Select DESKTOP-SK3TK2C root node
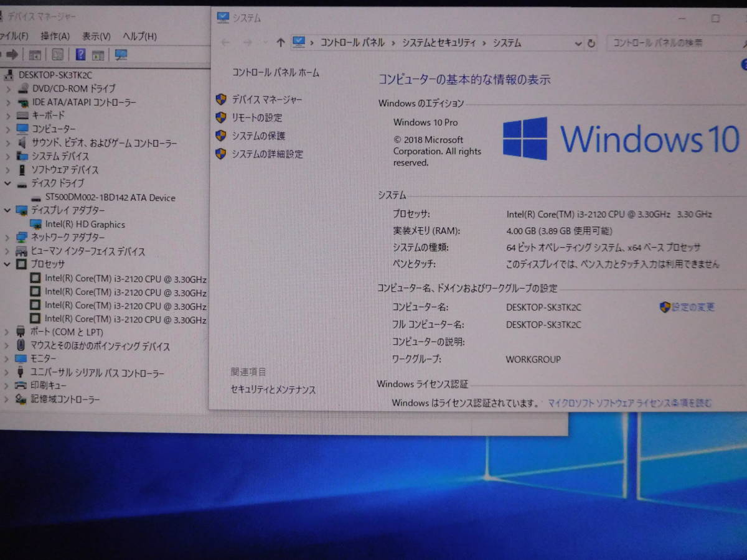This screenshot has height=560, width=747. (x=56, y=75)
